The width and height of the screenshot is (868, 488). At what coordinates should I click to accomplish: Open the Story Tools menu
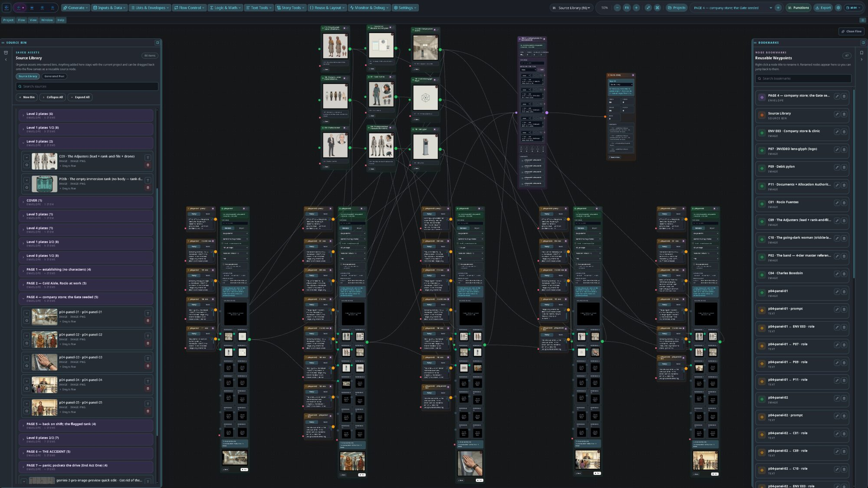[x=290, y=8]
